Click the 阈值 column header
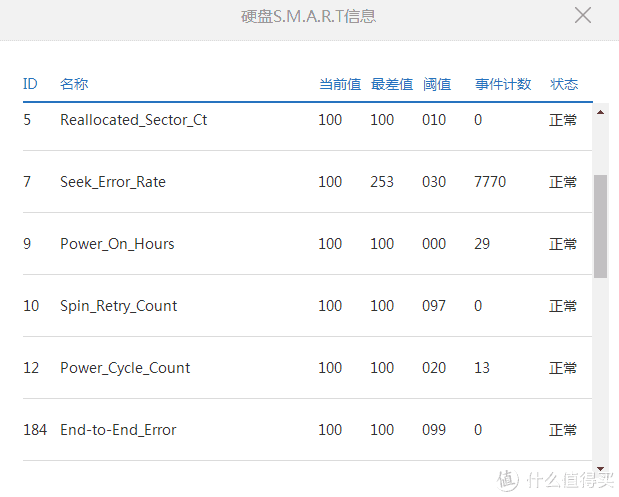 pyautogui.click(x=437, y=84)
